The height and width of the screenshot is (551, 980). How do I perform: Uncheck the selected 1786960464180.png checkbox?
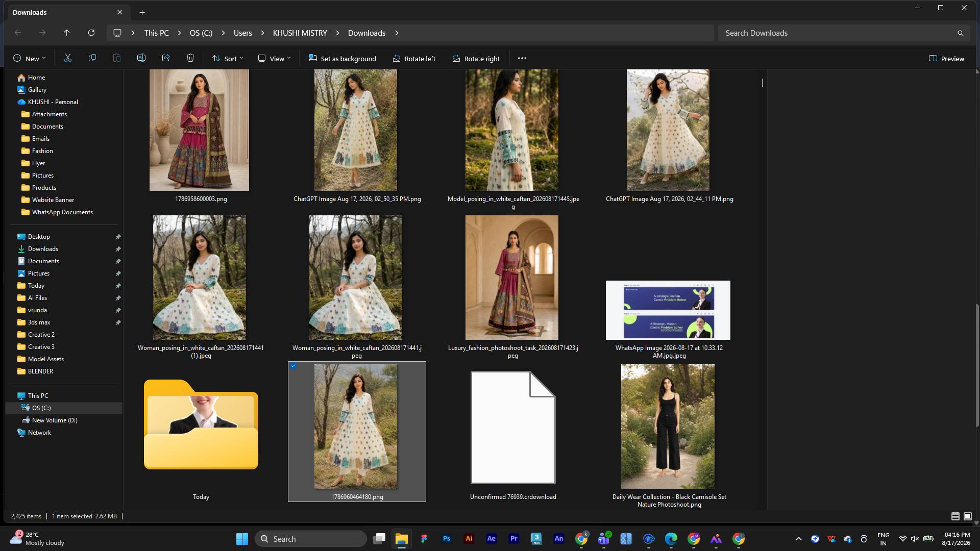click(293, 366)
